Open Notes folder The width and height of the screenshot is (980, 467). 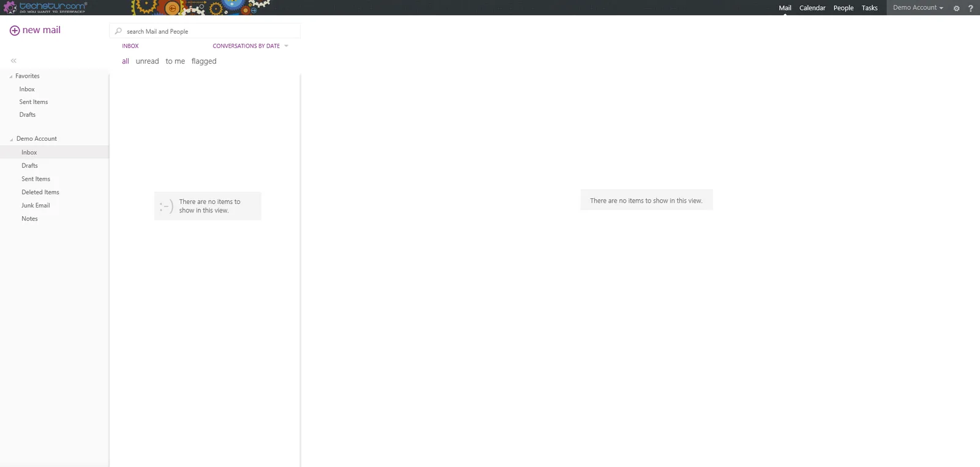point(29,219)
